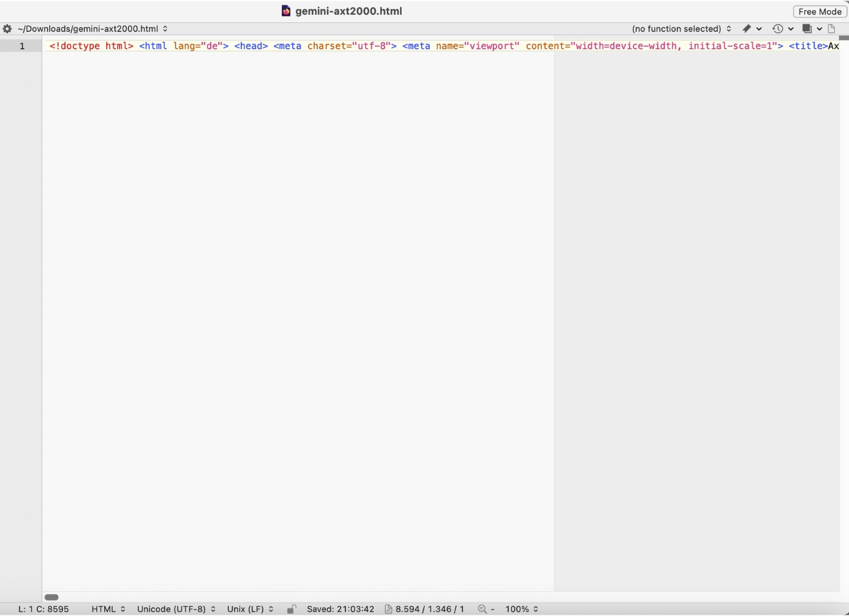The image size is (849, 616).
Task: Open the document settings gear icon
Action: pyautogui.click(x=7, y=29)
